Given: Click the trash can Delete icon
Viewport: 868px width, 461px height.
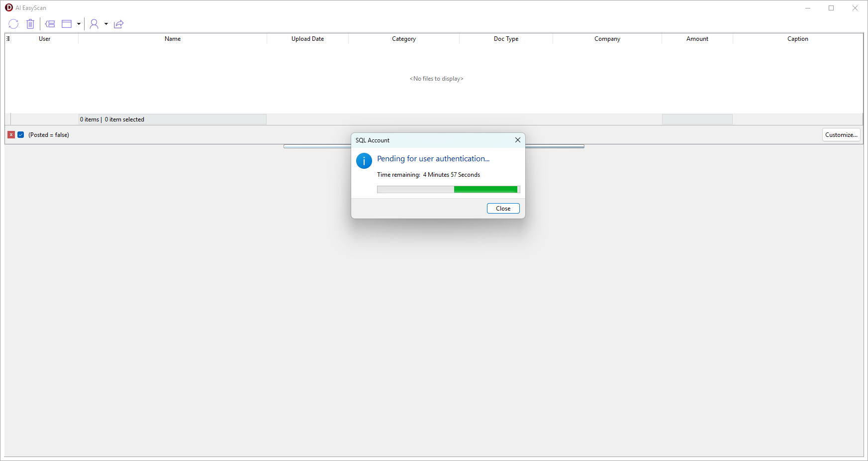Looking at the screenshot, I should click(x=30, y=24).
